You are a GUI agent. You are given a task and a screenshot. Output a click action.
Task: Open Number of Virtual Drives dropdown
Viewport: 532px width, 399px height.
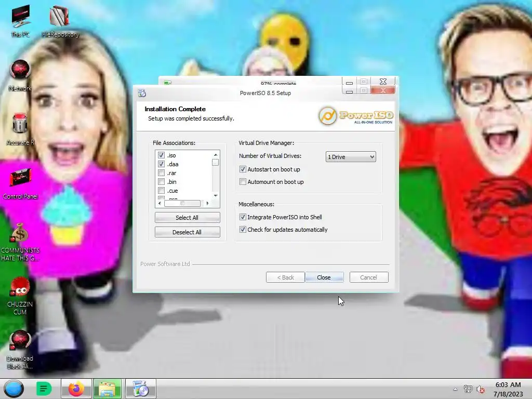351,157
